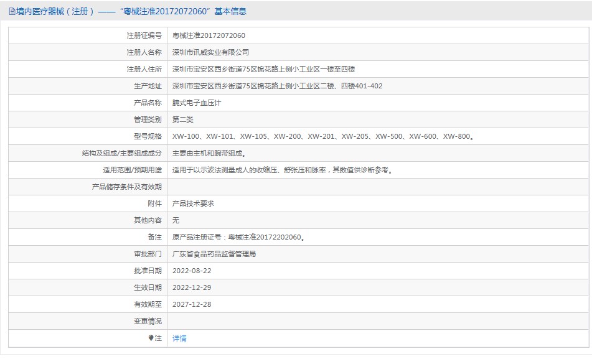Screen dimensions: 592x364
Task: Open the 详情 link
Action: pyautogui.click(x=179, y=338)
